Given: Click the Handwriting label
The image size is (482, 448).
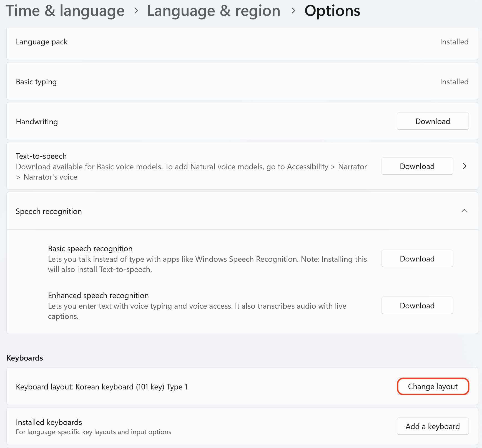Looking at the screenshot, I should [37, 122].
